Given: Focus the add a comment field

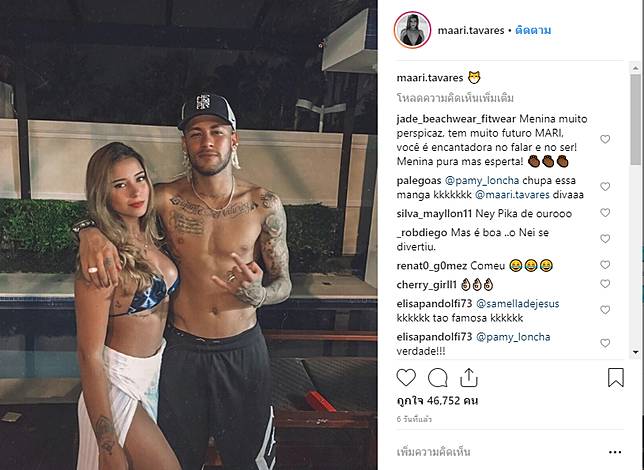Looking at the screenshot, I should click(x=497, y=452).
